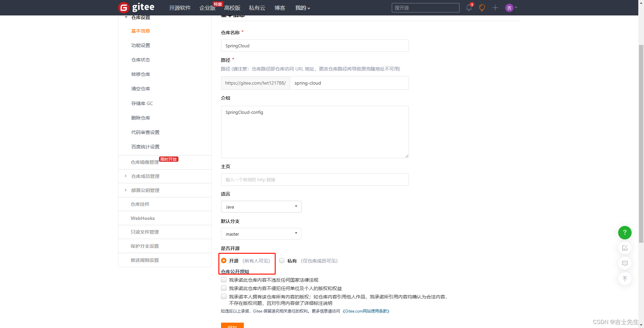
Task: Select 存储库 GC in the sidebar
Action: coord(142,103)
